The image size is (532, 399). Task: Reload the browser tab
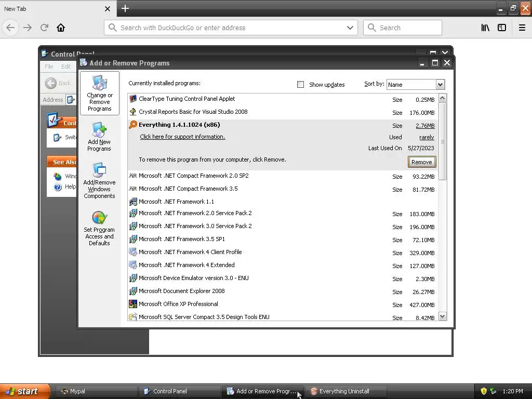(x=44, y=28)
